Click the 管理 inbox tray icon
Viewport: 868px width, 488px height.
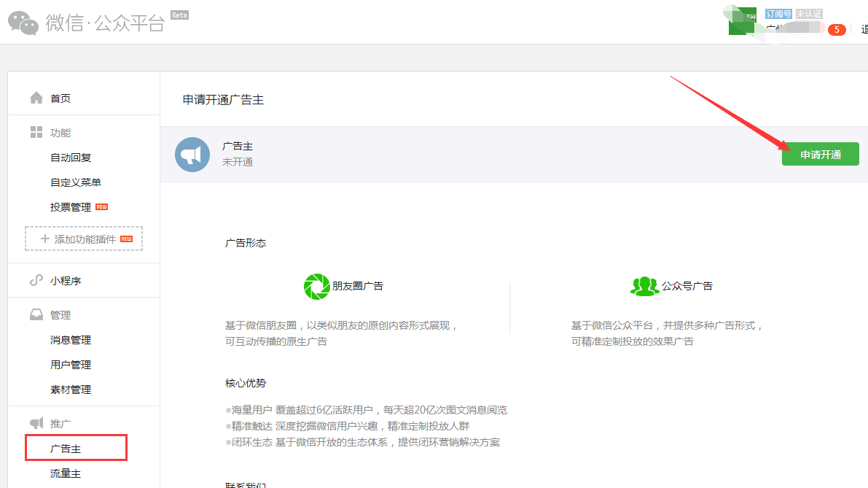pyautogui.click(x=36, y=315)
